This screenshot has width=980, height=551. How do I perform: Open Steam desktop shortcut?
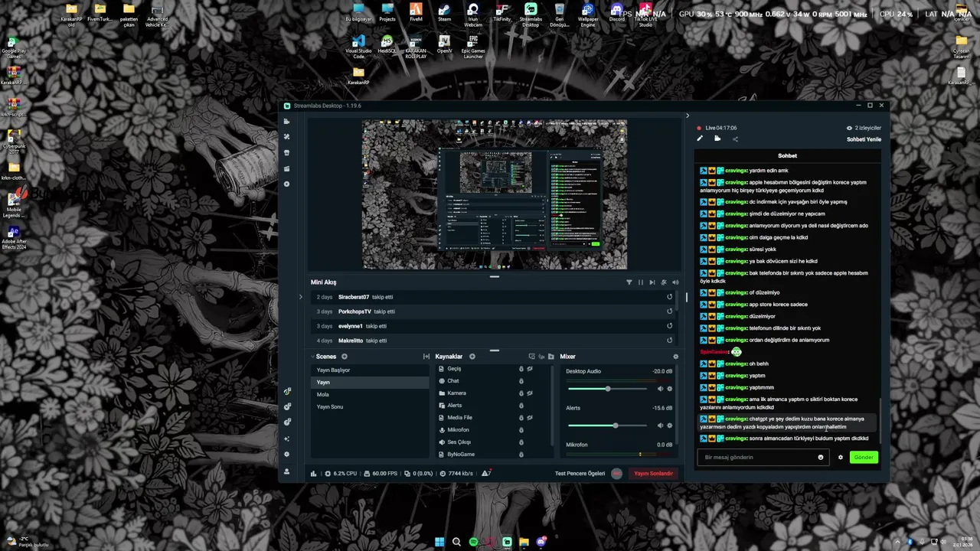click(444, 13)
